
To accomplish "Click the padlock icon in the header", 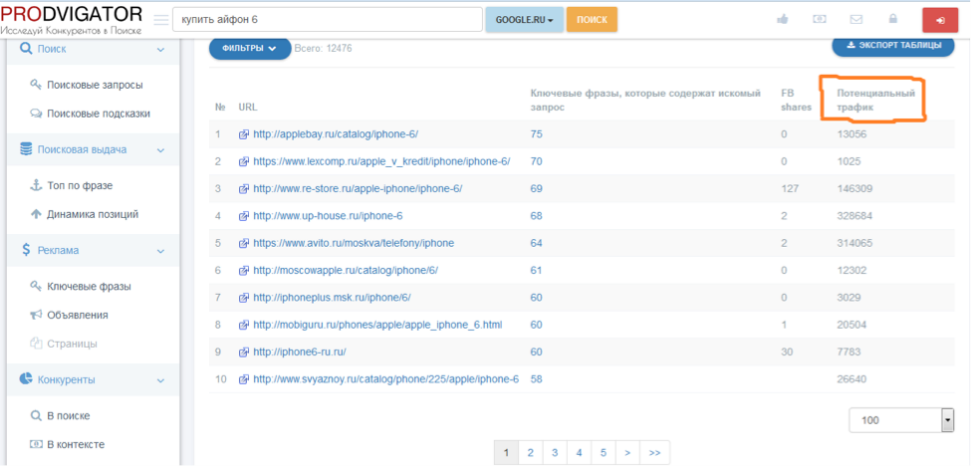I will pyautogui.click(x=893, y=19).
